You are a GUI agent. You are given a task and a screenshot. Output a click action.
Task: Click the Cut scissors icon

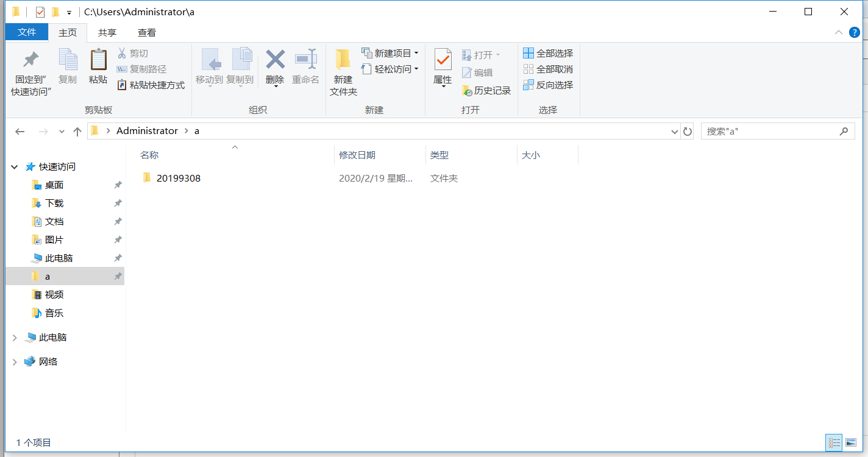pos(122,54)
